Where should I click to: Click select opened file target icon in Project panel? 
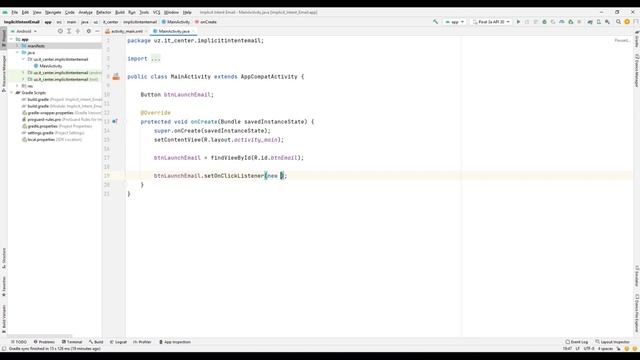[x=60, y=31]
